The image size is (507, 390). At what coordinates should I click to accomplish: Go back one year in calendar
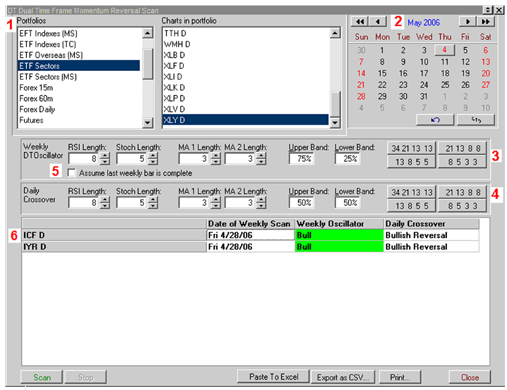point(359,22)
